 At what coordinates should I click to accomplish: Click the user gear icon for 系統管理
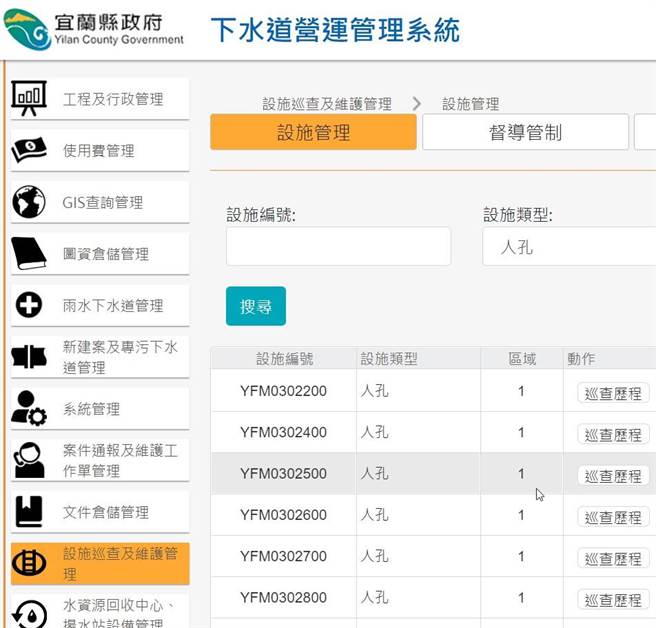[x=28, y=408]
